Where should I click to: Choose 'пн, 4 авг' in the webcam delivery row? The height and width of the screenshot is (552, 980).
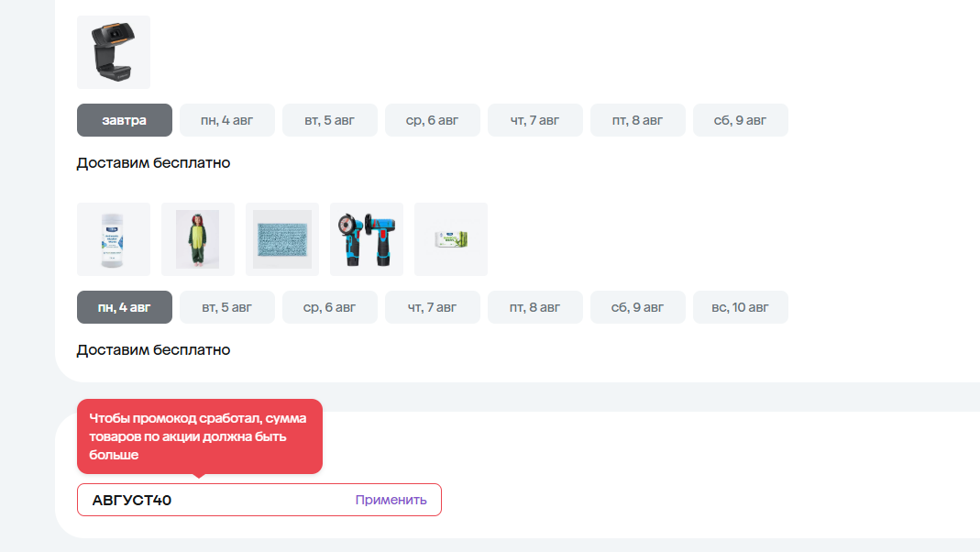pos(227,120)
